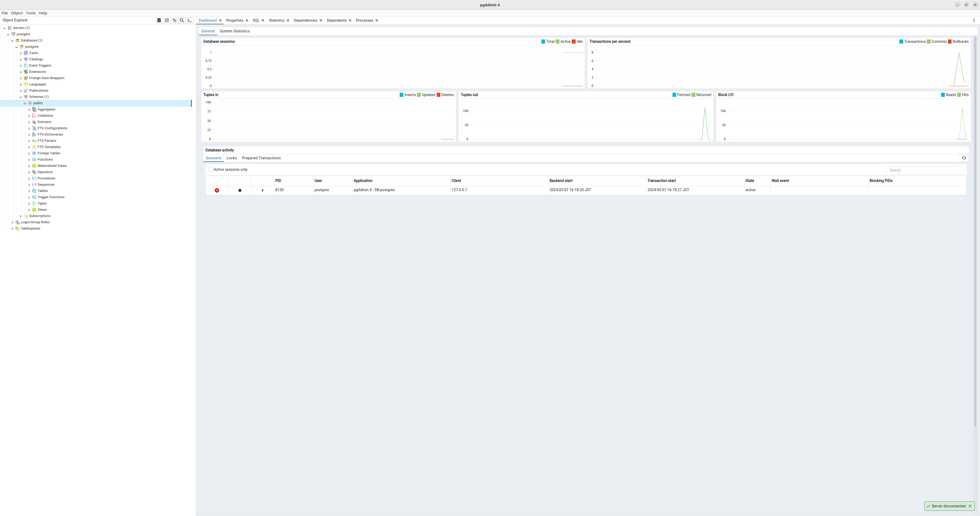Open the Tools menu
Screen dimensions: 980x516
click(31, 13)
